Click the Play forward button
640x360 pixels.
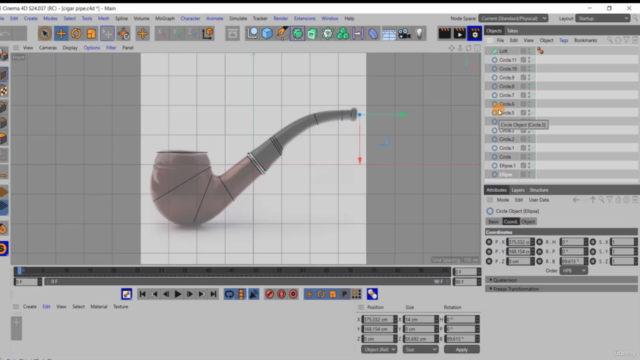178,294
